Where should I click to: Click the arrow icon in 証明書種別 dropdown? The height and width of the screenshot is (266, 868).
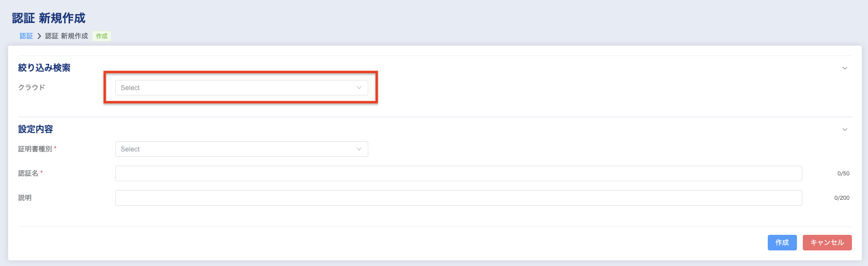pos(359,149)
